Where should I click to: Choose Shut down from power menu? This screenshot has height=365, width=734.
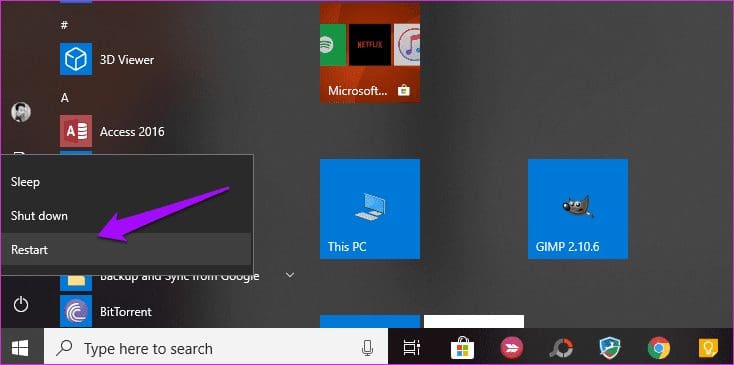pos(127,216)
